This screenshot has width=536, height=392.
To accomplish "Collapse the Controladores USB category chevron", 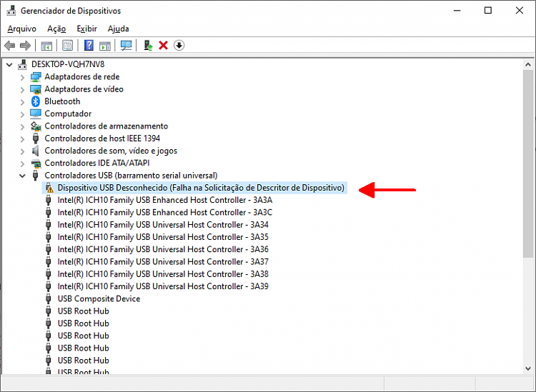I will point(22,176).
